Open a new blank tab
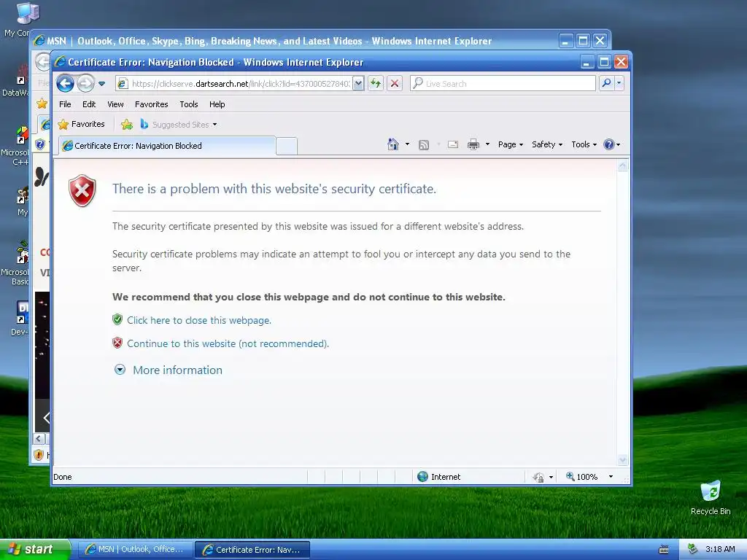747x560 pixels. [x=286, y=146]
